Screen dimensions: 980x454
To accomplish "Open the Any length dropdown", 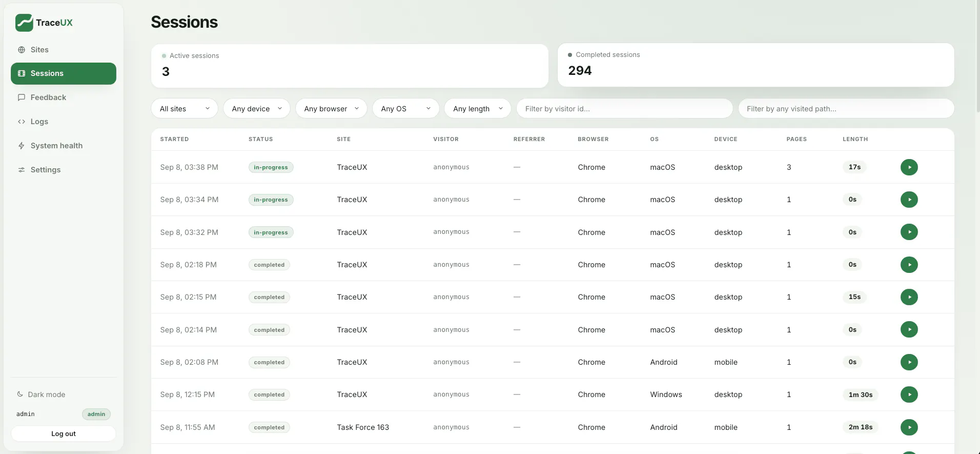I will (x=478, y=109).
